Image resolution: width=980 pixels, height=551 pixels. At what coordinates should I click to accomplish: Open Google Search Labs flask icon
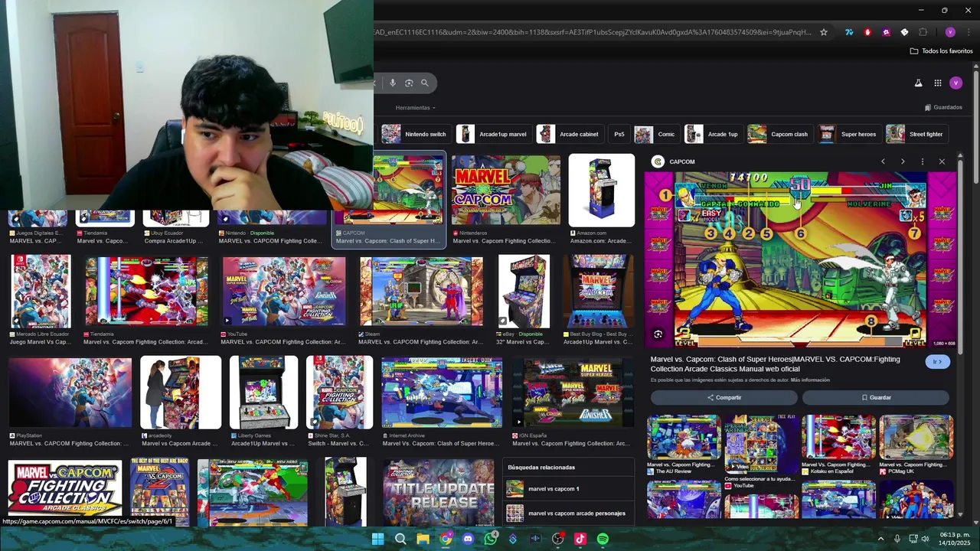click(x=918, y=83)
